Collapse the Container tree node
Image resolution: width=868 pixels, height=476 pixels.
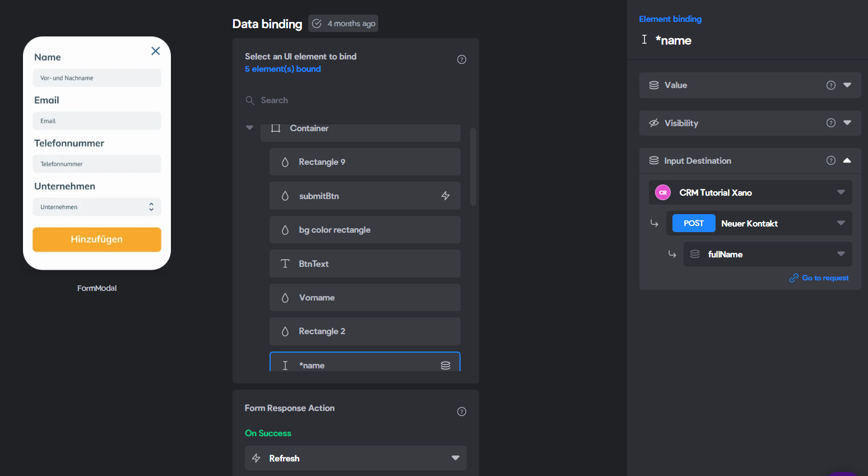click(249, 128)
